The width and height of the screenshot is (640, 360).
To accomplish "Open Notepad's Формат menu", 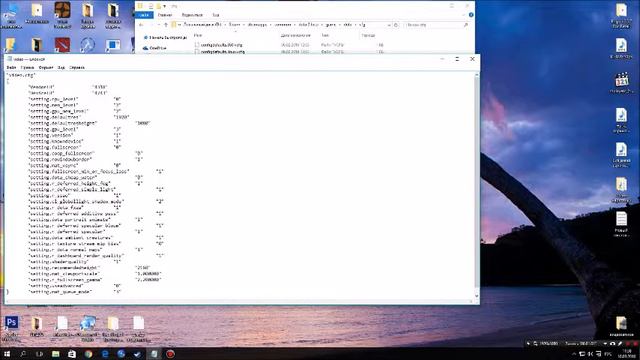I will point(46,67).
